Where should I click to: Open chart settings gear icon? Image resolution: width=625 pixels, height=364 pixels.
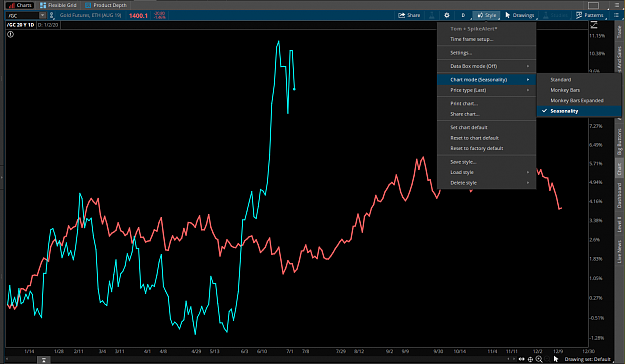pos(447,15)
